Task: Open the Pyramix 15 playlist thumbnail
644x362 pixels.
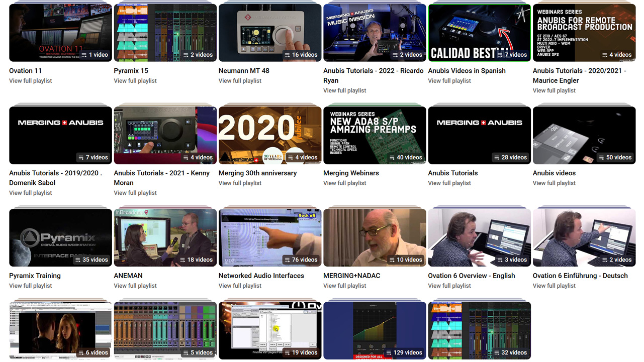Action: tap(165, 33)
